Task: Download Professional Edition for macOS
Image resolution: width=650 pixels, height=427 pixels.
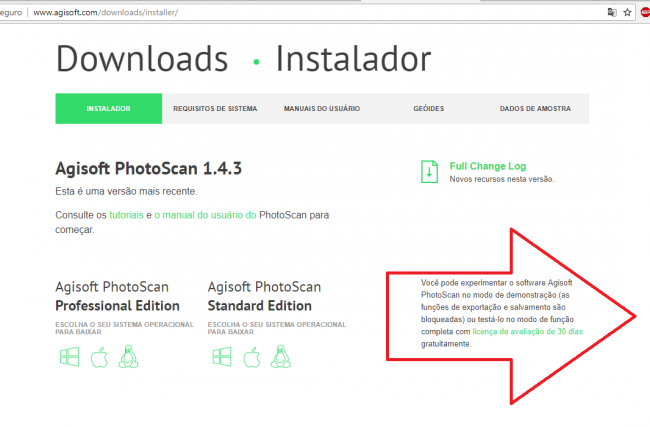Action: 99,357
